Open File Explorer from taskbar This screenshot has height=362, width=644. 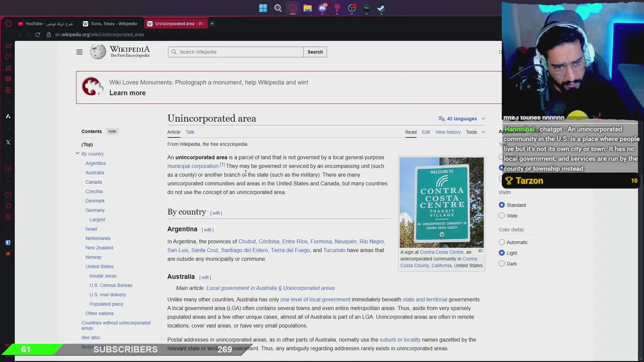coord(307,8)
